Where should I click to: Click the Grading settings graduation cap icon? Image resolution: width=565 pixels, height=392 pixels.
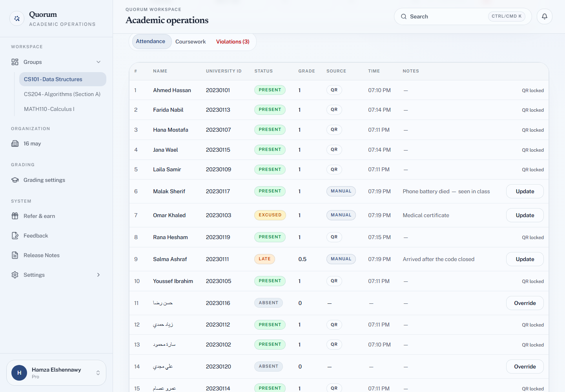(x=15, y=180)
